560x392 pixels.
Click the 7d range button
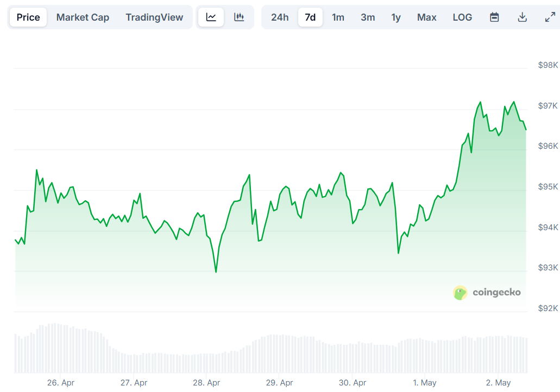[310, 17]
